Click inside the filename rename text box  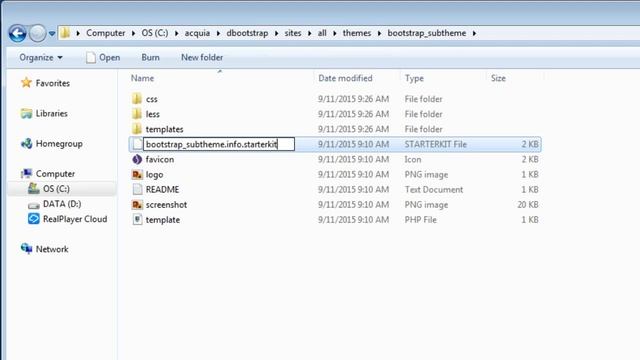click(219, 144)
